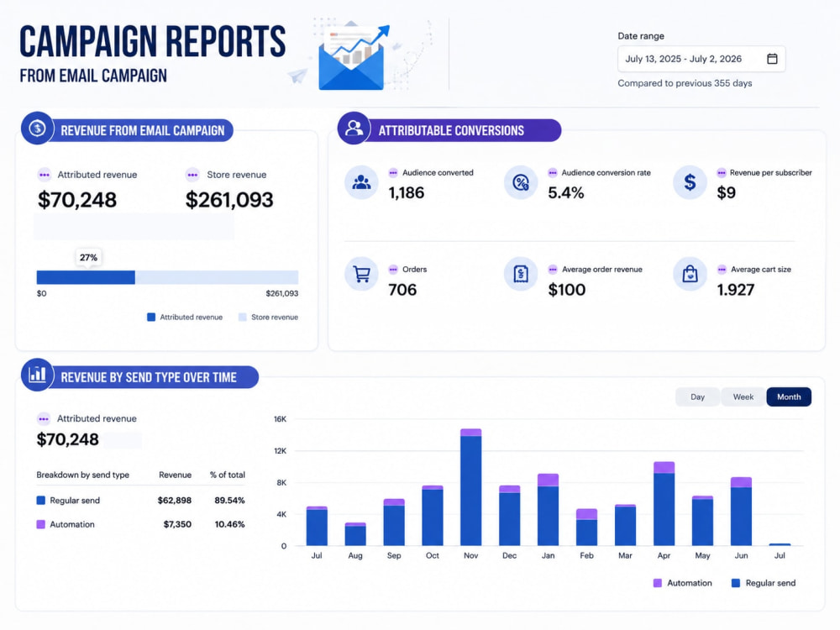This screenshot has width=840, height=630.
Task: Click the Audience converted people icon
Action: 361,182
